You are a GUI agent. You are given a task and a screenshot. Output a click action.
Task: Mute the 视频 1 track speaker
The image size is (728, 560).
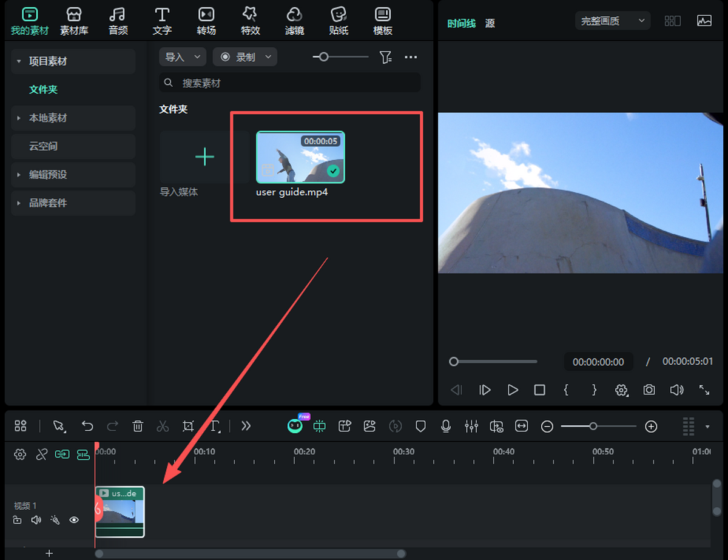coord(36,520)
